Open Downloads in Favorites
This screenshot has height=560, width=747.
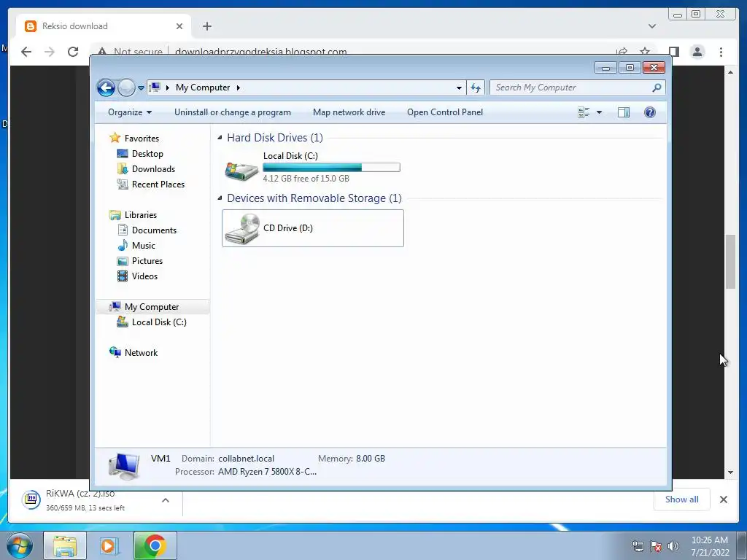coord(153,169)
